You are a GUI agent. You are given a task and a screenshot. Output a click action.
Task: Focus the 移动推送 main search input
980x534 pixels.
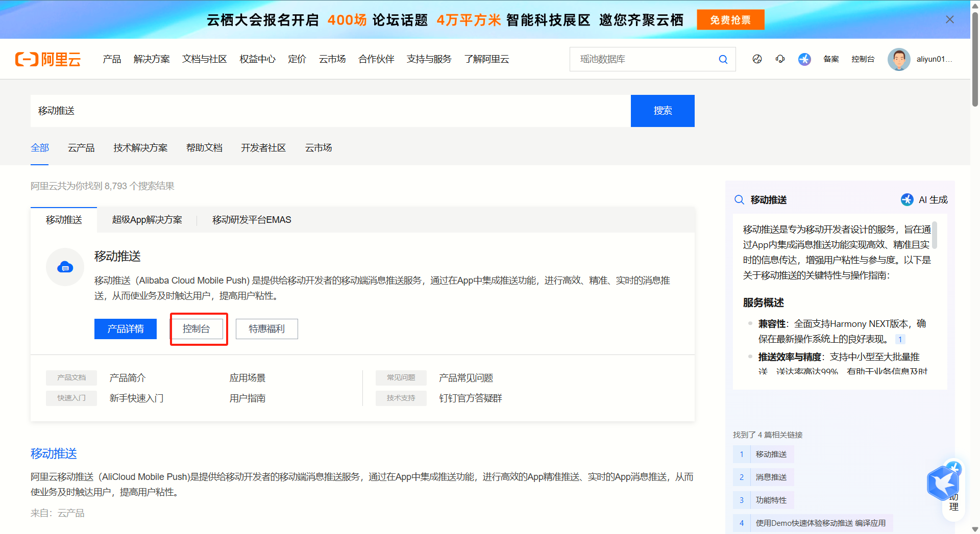coord(331,111)
